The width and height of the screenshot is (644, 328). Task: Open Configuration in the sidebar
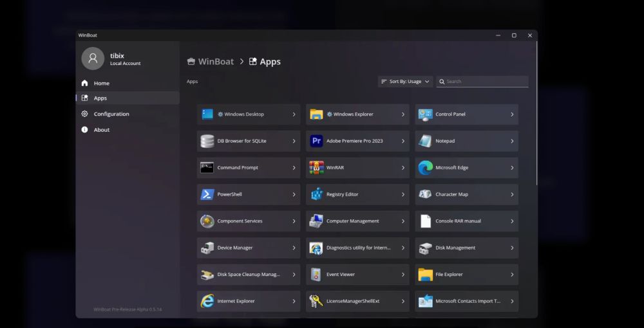128,114
